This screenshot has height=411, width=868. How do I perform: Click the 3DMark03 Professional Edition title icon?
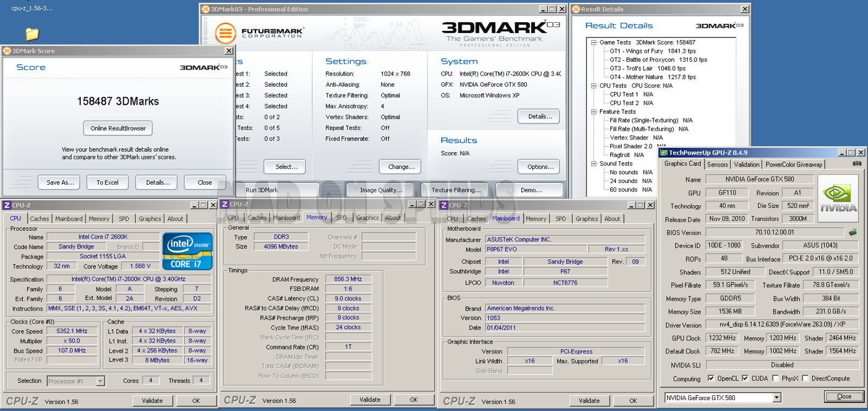(x=206, y=9)
